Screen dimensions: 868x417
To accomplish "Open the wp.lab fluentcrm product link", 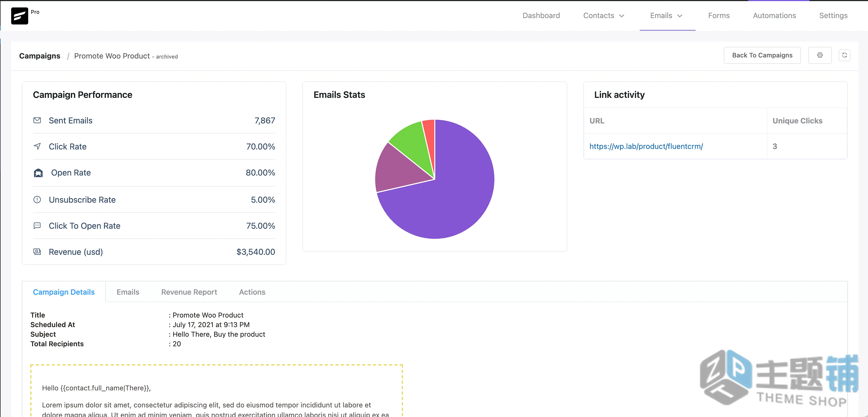I will click(x=646, y=146).
